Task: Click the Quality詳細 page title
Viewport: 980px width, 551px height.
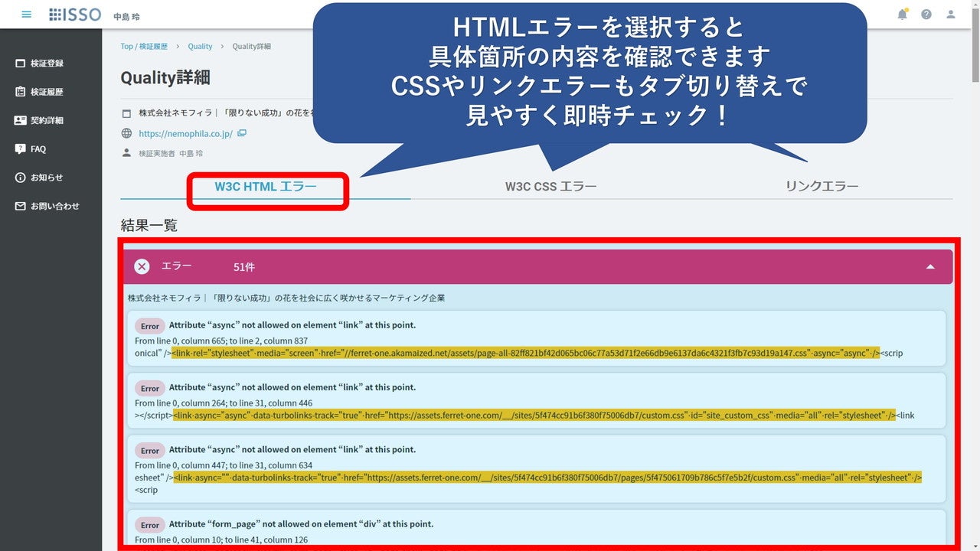Action: coord(165,78)
